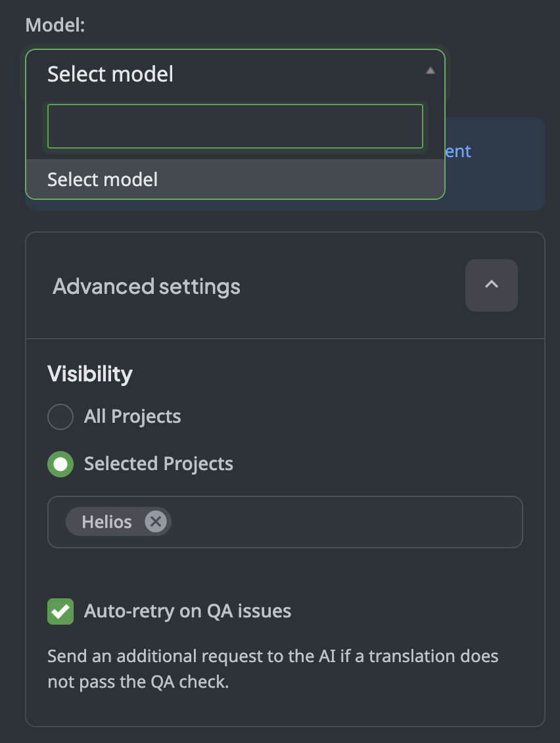Click the auto-retry description text
Screen dimensions: 560x743
tap(273, 669)
